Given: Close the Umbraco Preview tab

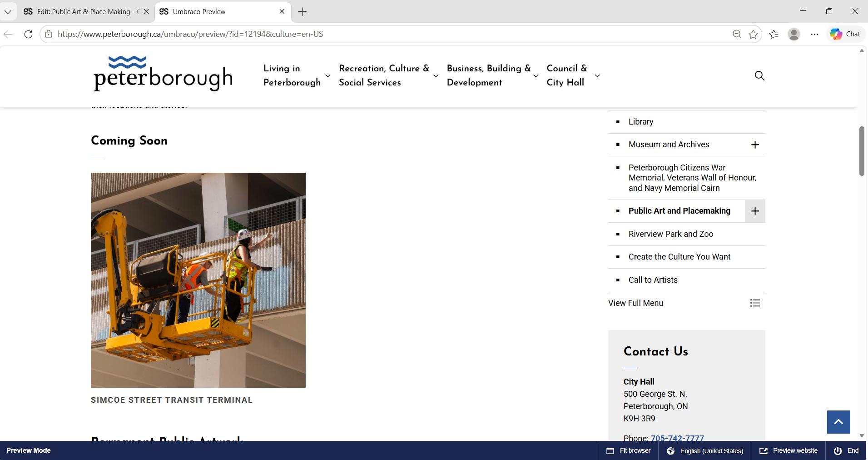Looking at the screenshot, I should point(282,11).
